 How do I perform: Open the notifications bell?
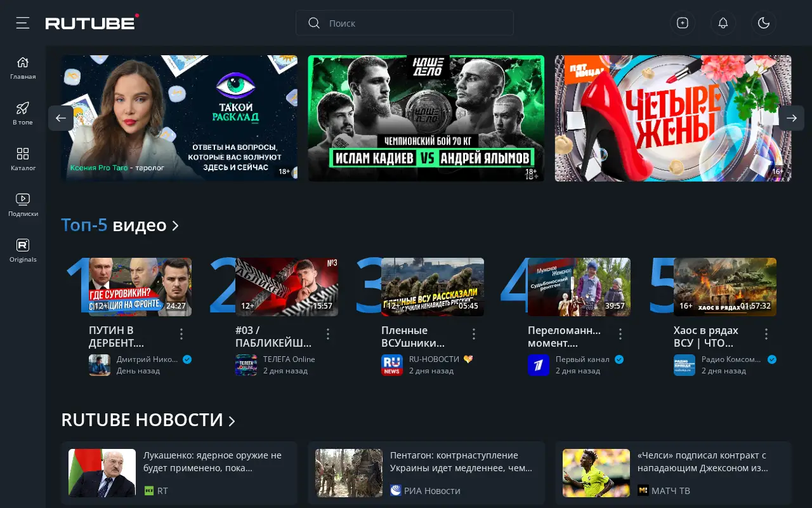pyautogui.click(x=723, y=23)
